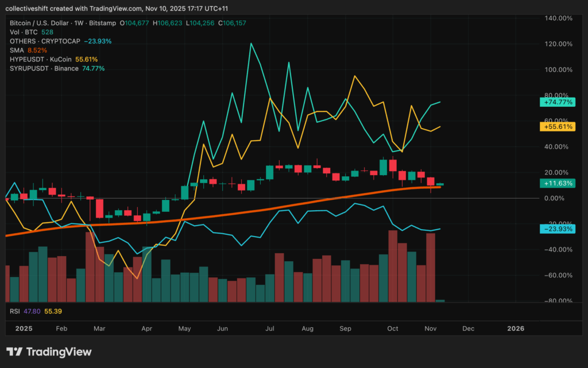Screen dimensions: 588x368
Task: Click the 2026 label on time axis
Action: pyautogui.click(x=516, y=328)
